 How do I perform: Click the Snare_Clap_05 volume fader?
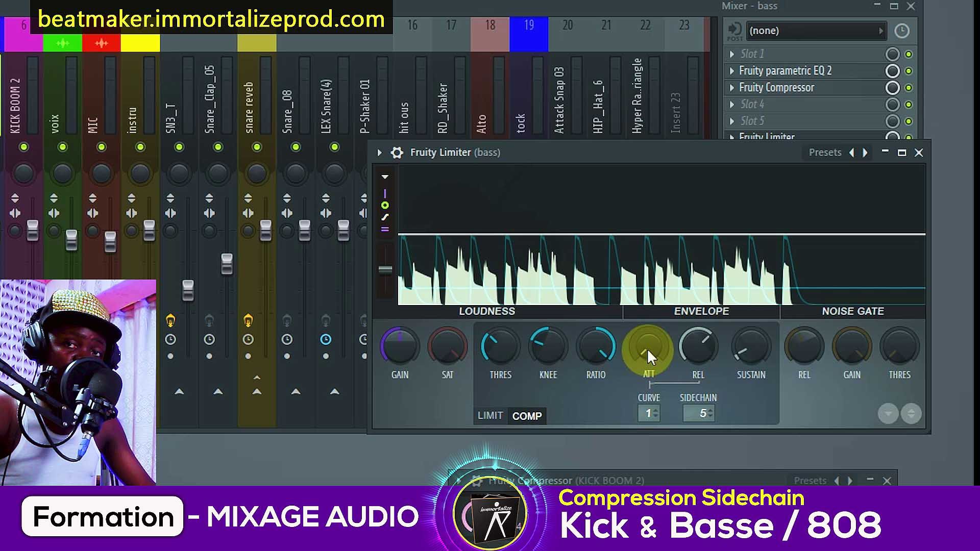point(227,264)
